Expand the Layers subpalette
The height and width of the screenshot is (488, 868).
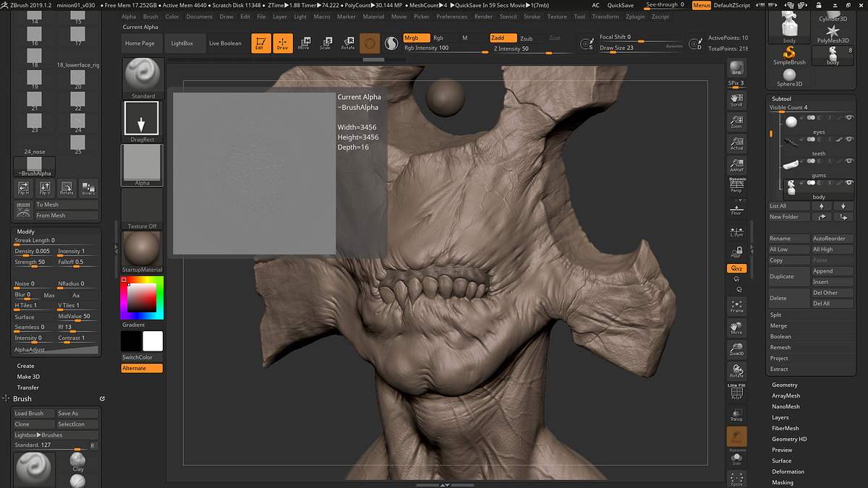[x=780, y=417]
